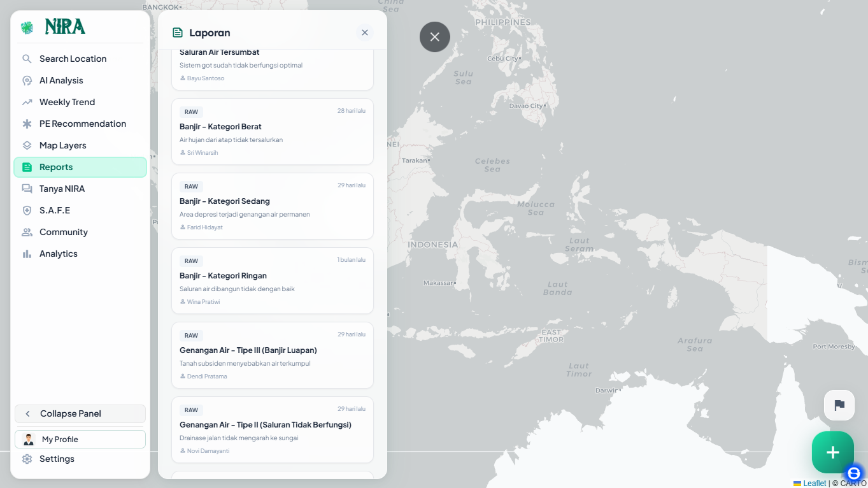Click the Makassar city label on map
The height and width of the screenshot is (488, 868).
439,283
